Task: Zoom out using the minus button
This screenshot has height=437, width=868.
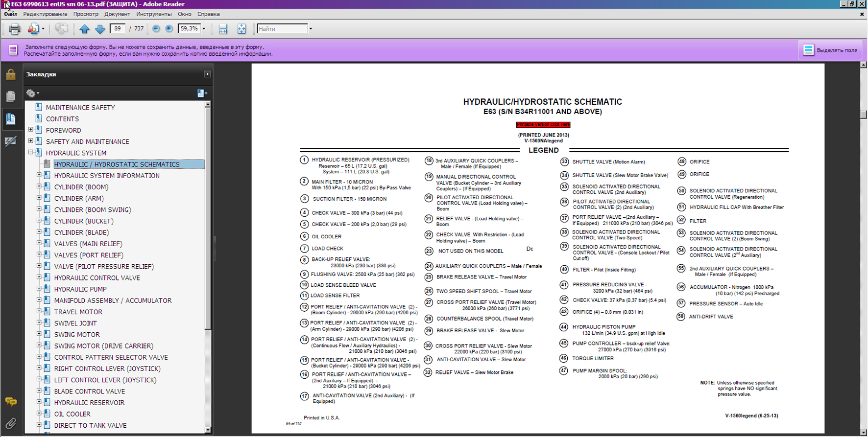Action: click(156, 29)
